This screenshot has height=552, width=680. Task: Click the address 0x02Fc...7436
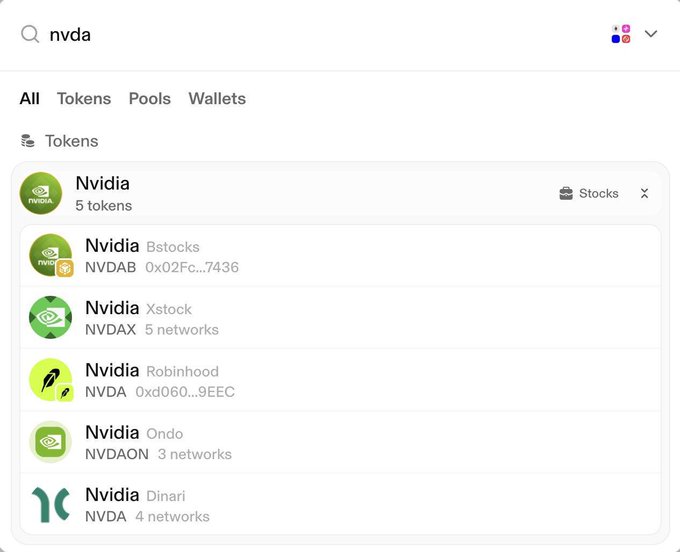coord(192,267)
